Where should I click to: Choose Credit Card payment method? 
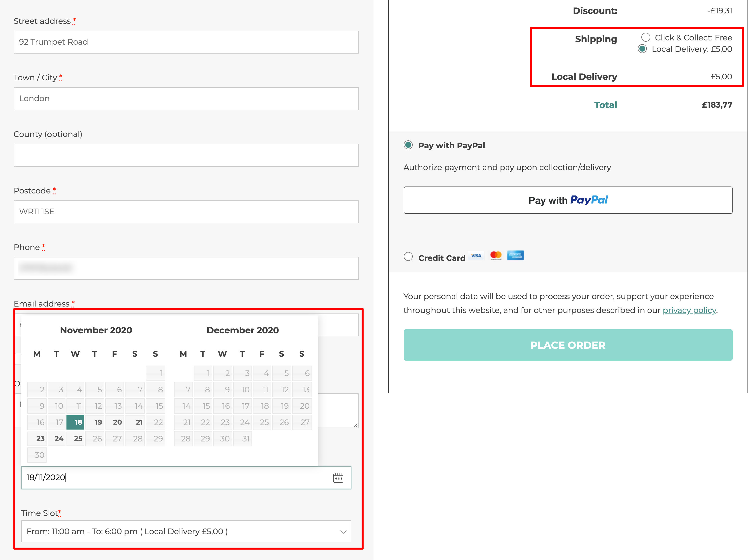pos(408,257)
